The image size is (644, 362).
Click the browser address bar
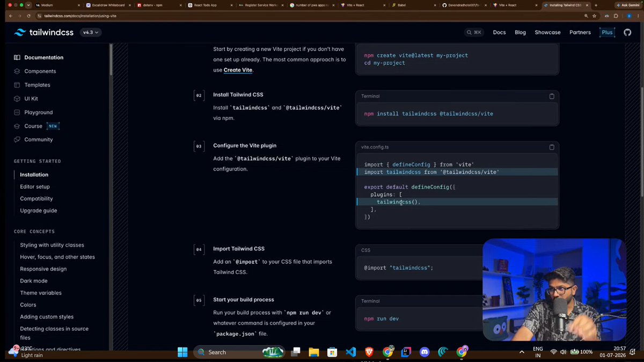[x=317, y=16]
